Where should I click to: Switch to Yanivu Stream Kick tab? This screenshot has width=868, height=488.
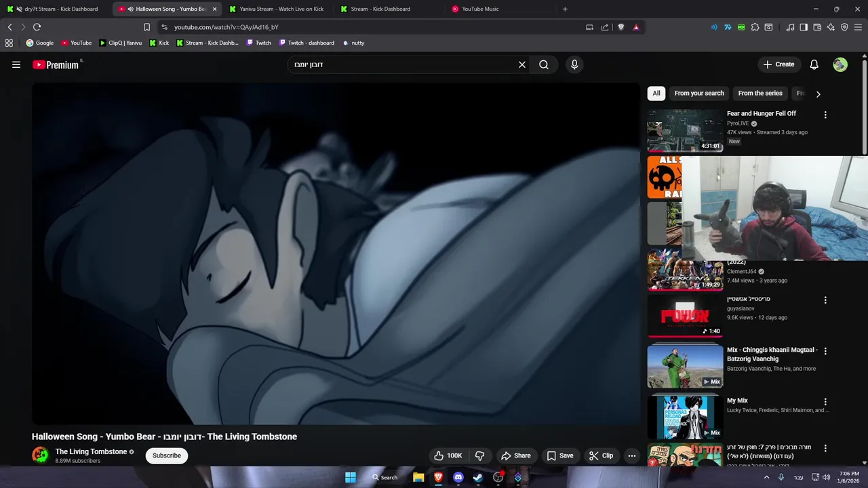pyautogui.click(x=278, y=9)
